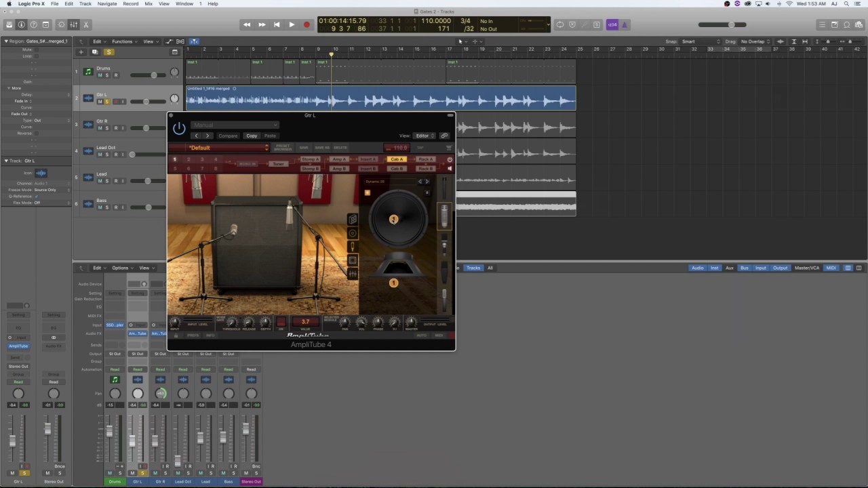Open the File menu in menu bar
868x488 pixels.
[54, 3]
